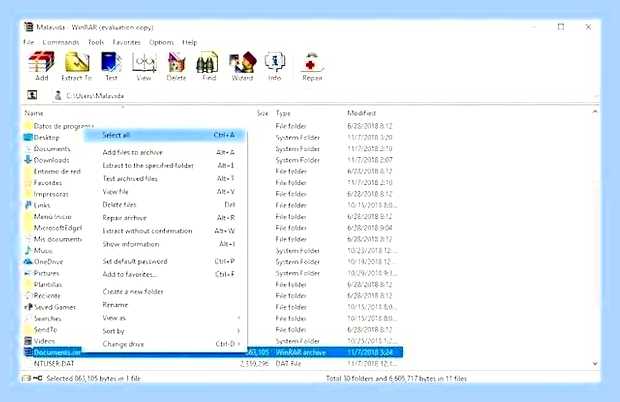Image resolution: width=620 pixels, height=402 pixels.
Task: Choose Add to favorites entry
Action: pyautogui.click(x=165, y=274)
